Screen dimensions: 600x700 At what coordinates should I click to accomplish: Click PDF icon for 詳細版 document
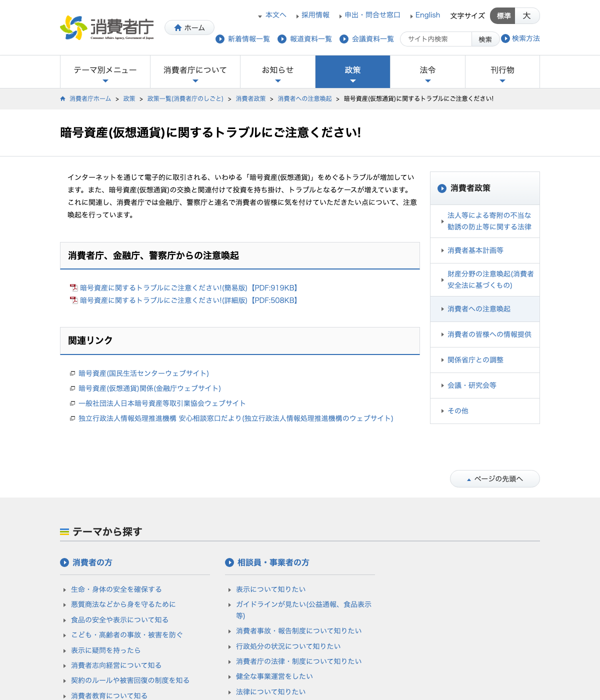(74, 300)
